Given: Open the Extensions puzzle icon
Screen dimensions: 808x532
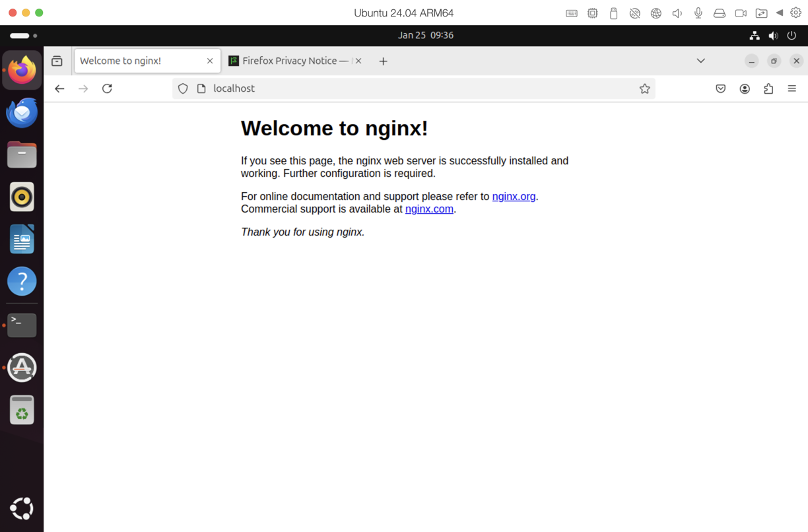Looking at the screenshot, I should click(x=768, y=88).
